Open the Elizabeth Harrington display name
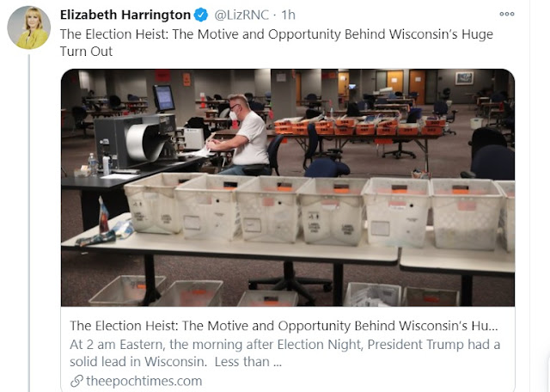550x392 pixels. pos(125,15)
